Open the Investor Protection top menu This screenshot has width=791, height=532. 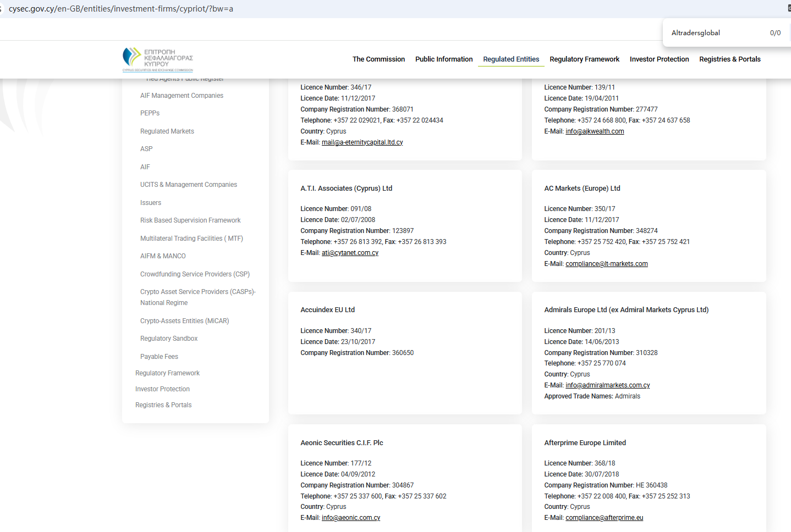coord(659,59)
